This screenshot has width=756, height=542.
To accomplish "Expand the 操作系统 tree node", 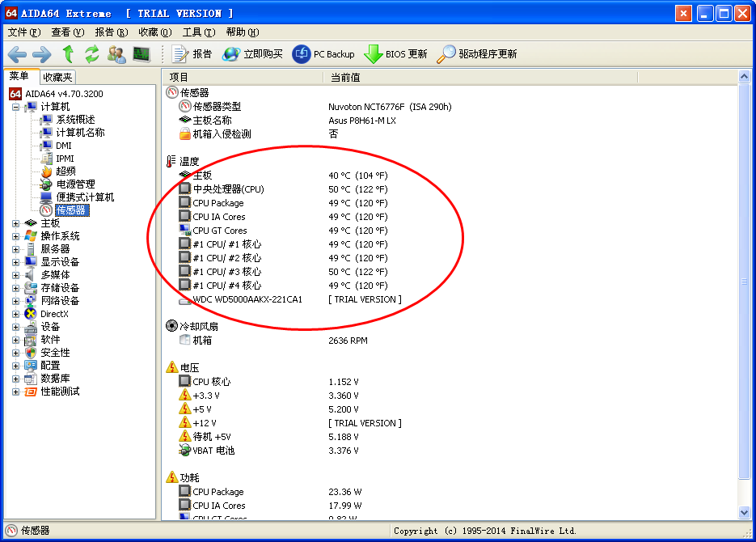I will pos(16,236).
